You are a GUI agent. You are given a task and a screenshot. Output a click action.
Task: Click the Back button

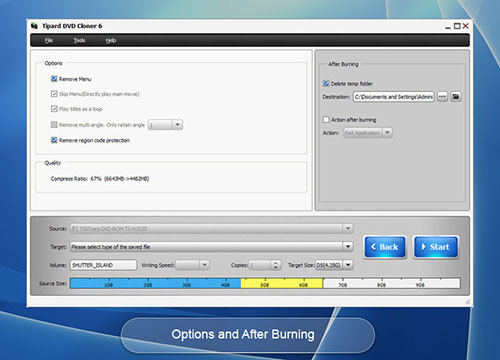[x=385, y=247]
